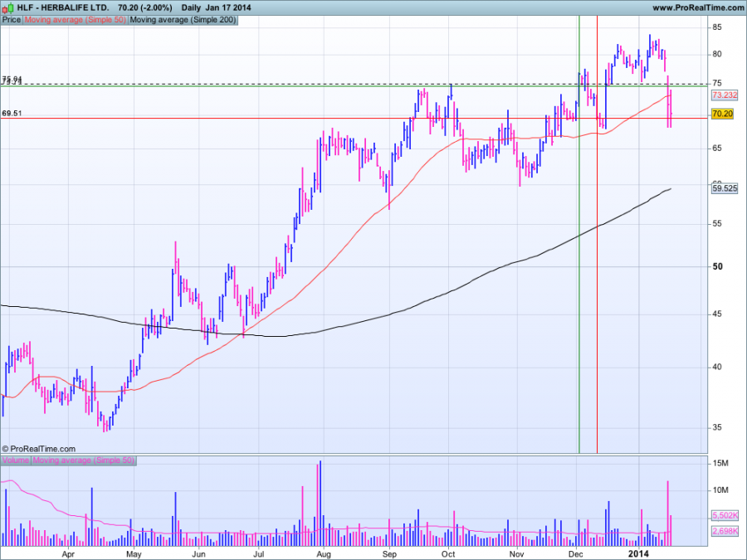
Task: Click the 70.20 (-2.00%) quote in header
Action: tap(144, 7)
